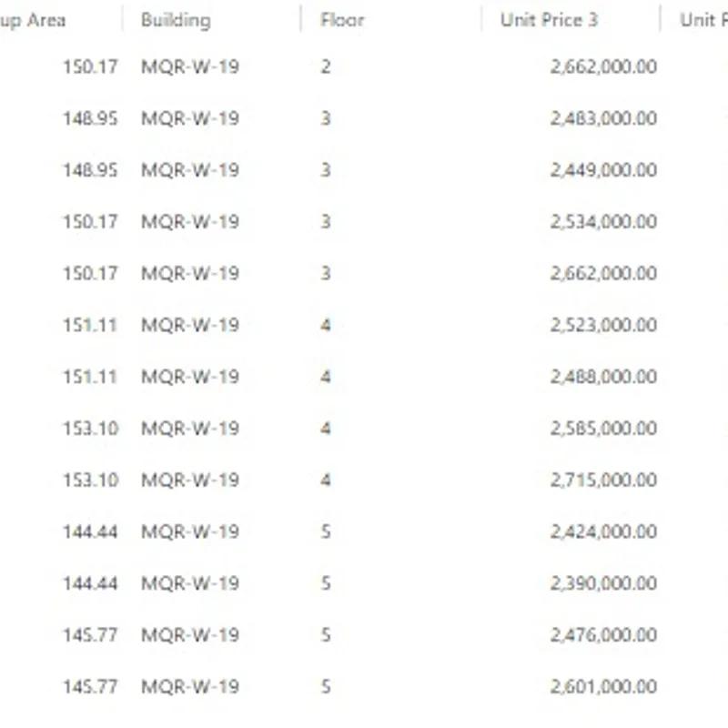Click the 2,601,000.00 price cell

602,687
